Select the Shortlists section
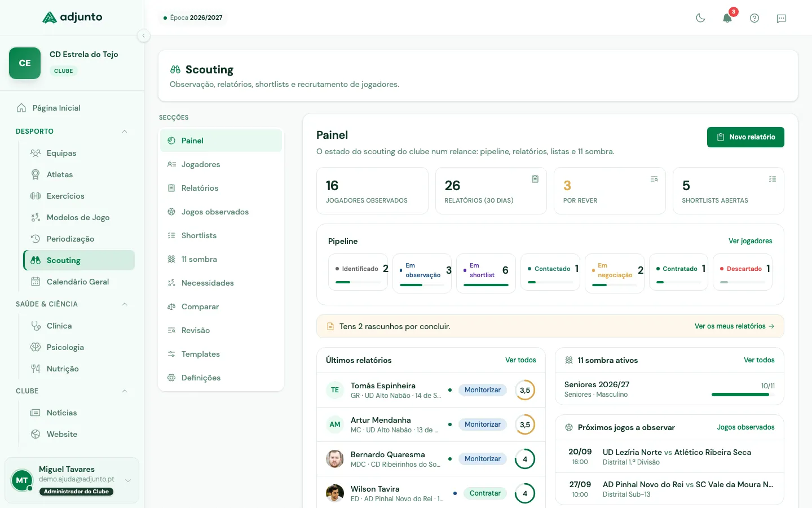812x508 pixels. click(x=221, y=235)
